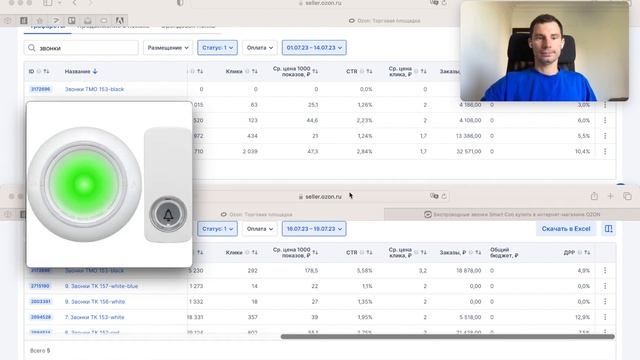The image size is (640, 360).
Task: Sort by ID column in upper table
Action: [46, 71]
